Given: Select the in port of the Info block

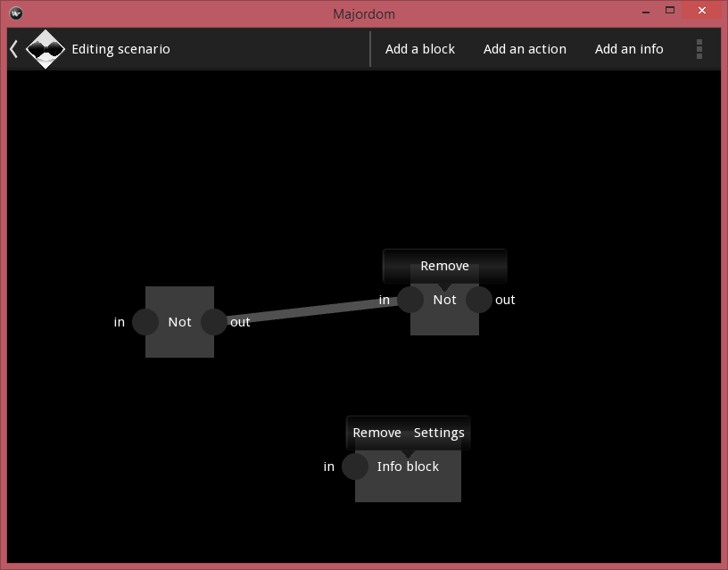Looking at the screenshot, I should point(354,466).
